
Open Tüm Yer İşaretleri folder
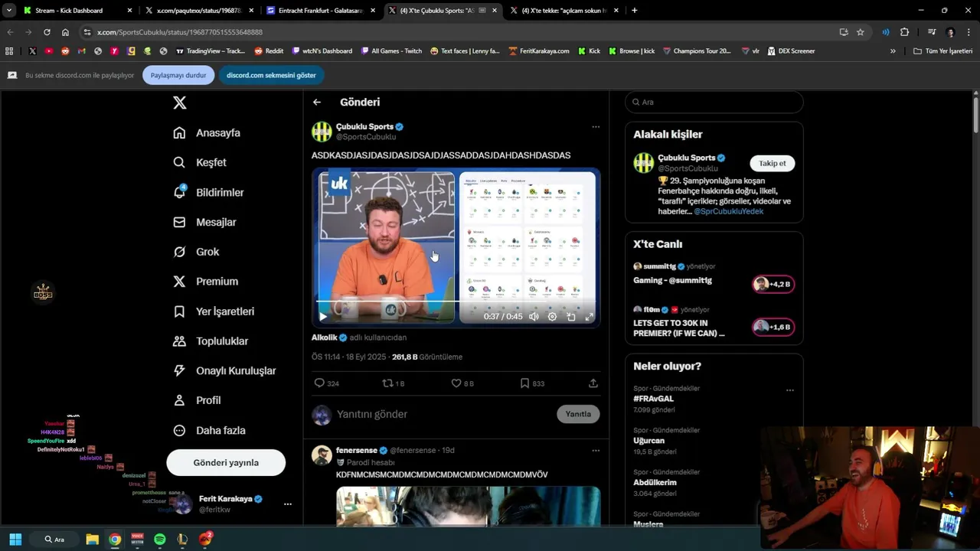942,51
